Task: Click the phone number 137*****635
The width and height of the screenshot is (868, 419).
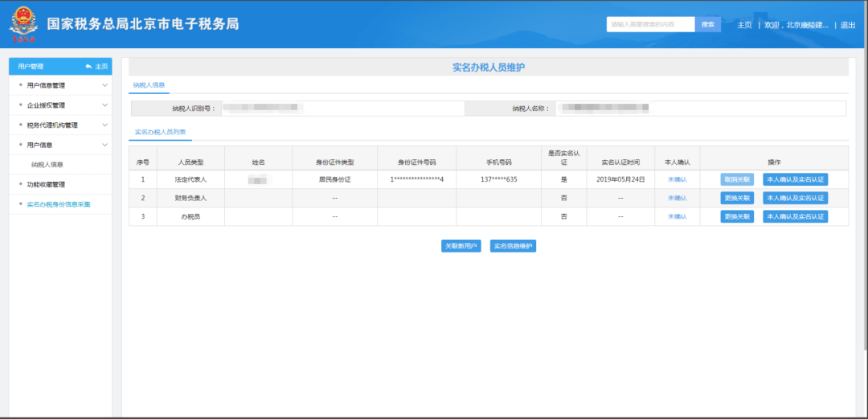Action: 499,179
